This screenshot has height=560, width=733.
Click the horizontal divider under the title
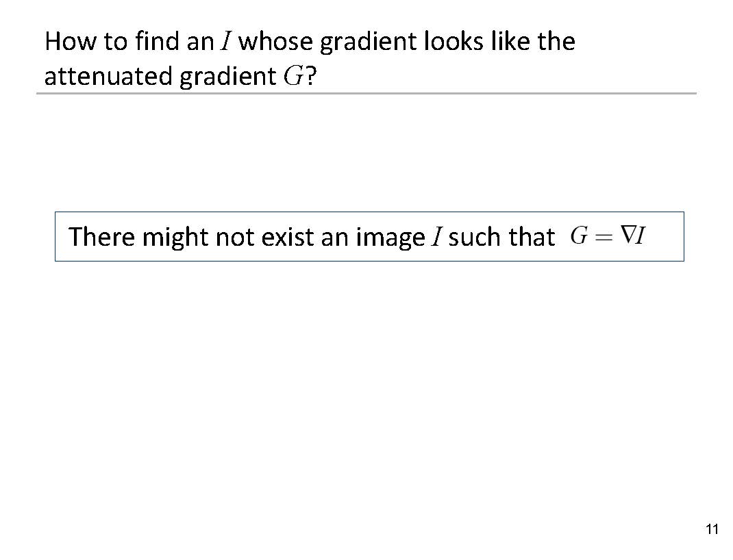pyautogui.click(x=366, y=93)
